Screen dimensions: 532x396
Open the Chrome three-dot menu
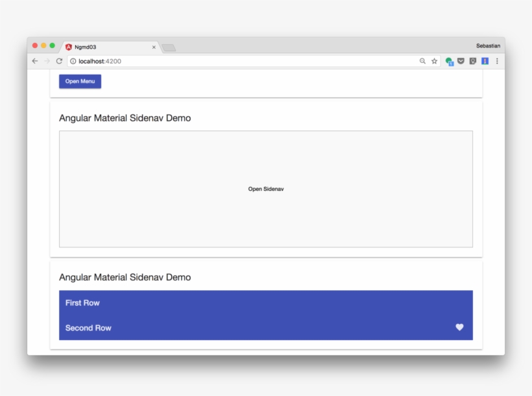tap(497, 61)
